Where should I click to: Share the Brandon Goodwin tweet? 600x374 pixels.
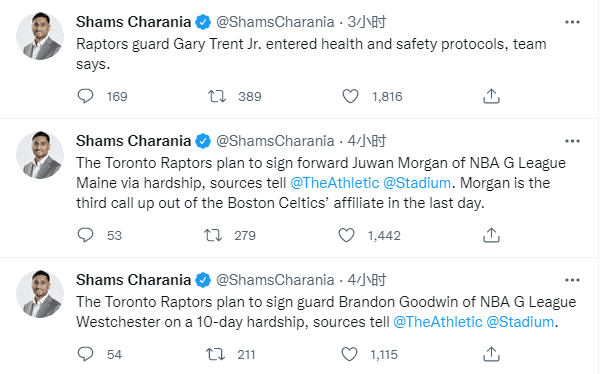[x=491, y=354]
